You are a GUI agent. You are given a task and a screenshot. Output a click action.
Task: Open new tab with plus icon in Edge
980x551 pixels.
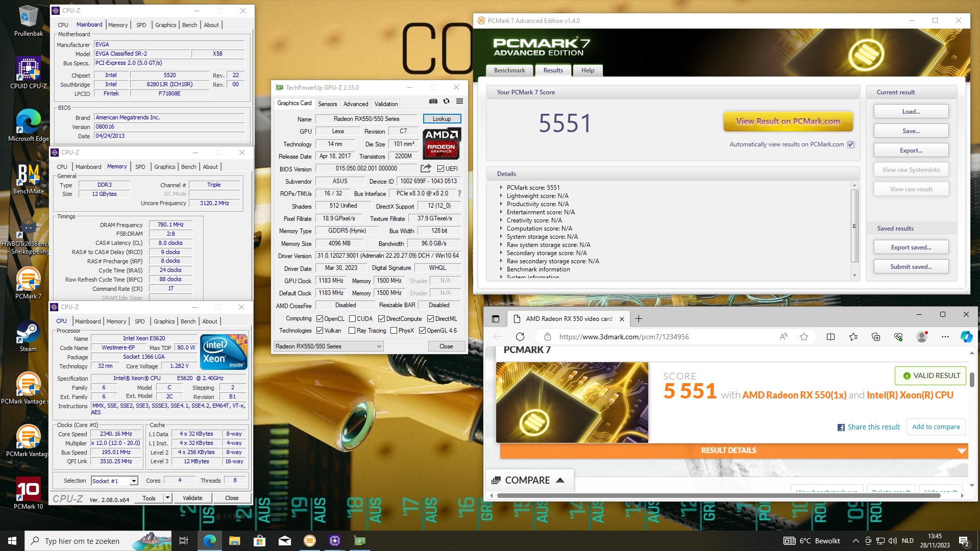[x=639, y=319]
